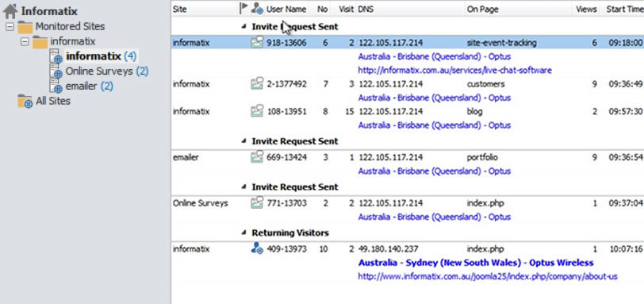Sort by the User Name column header
Image resolution: width=644 pixels, height=304 pixels.
286,9
